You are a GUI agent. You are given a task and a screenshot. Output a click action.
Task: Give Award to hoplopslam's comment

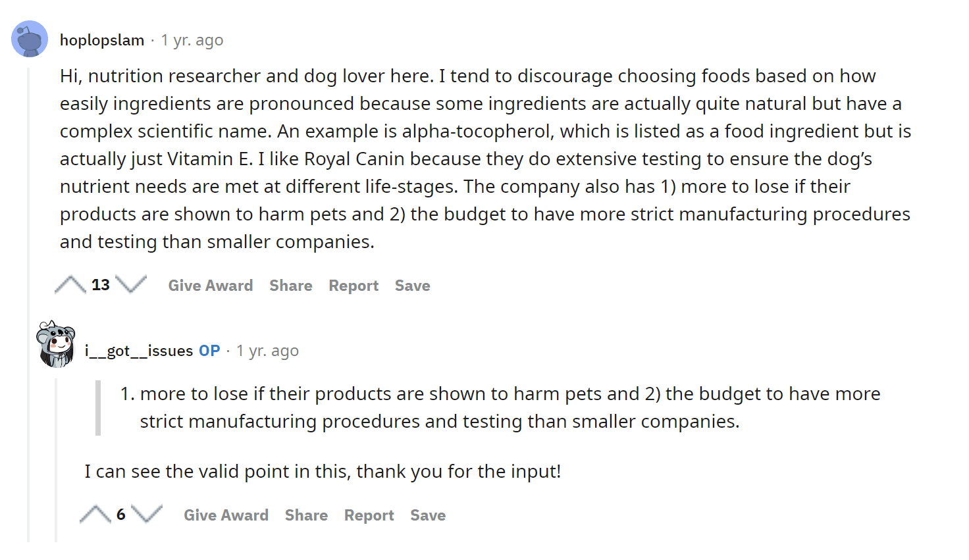[x=211, y=286]
